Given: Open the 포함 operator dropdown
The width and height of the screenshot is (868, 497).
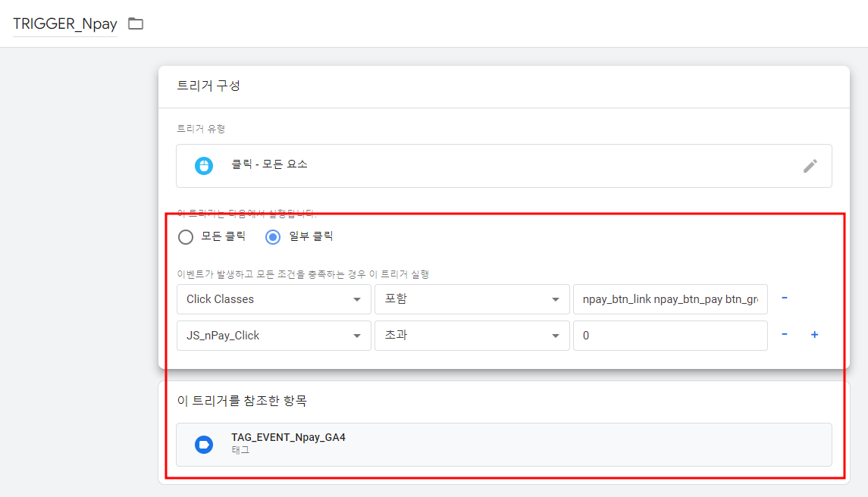Looking at the screenshot, I should pyautogui.click(x=472, y=299).
